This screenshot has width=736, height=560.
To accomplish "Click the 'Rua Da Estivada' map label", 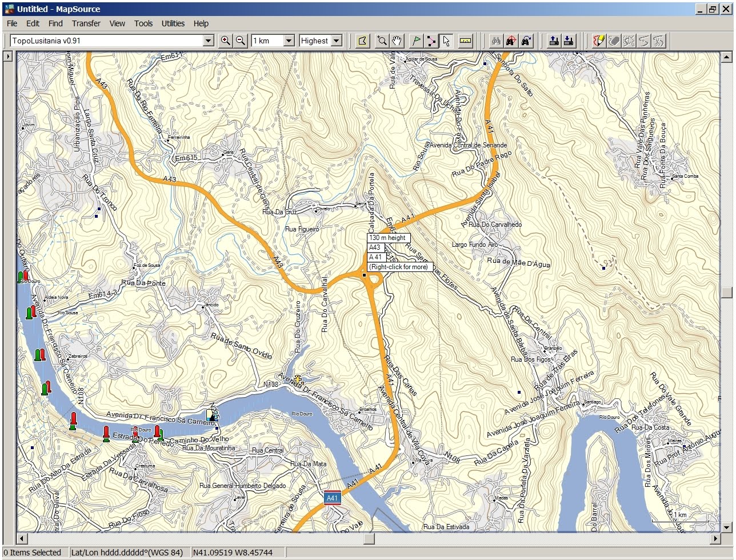I will tap(446, 527).
